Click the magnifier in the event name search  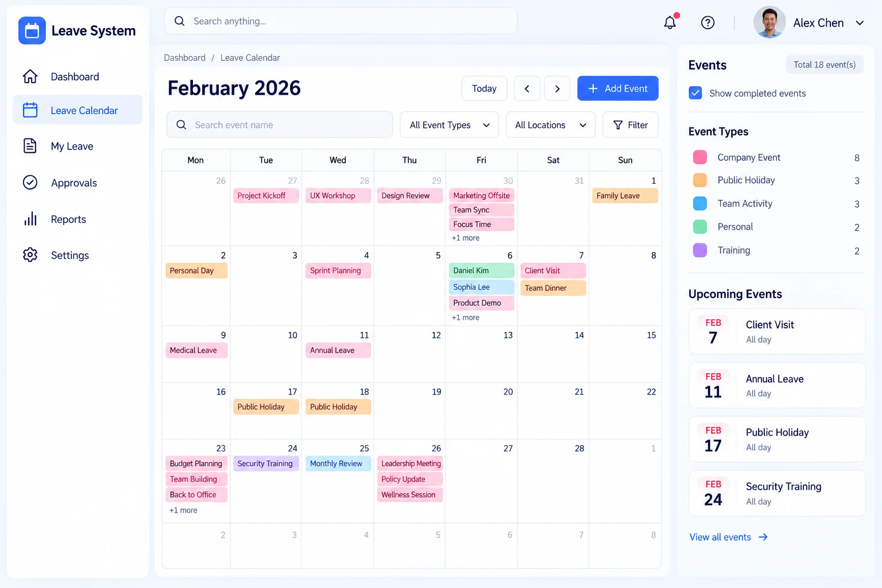tap(181, 125)
